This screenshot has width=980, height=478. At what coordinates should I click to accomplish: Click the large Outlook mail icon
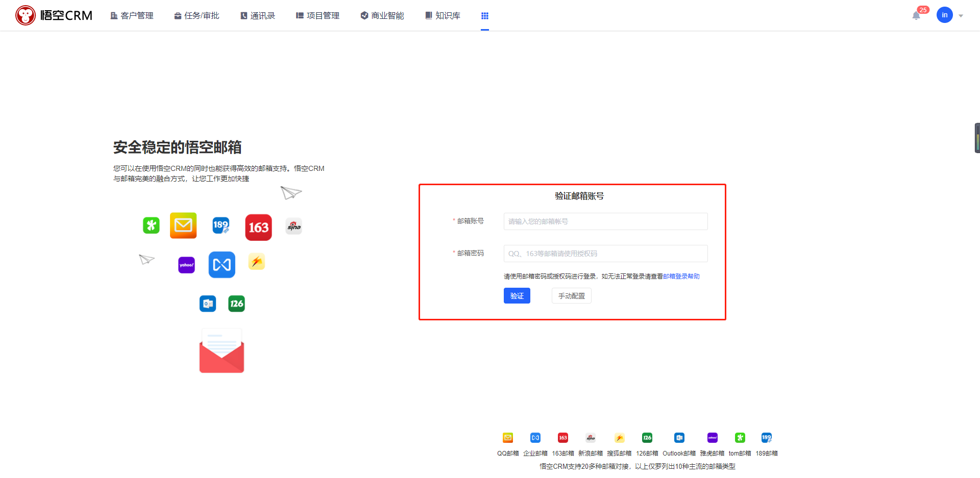208,304
